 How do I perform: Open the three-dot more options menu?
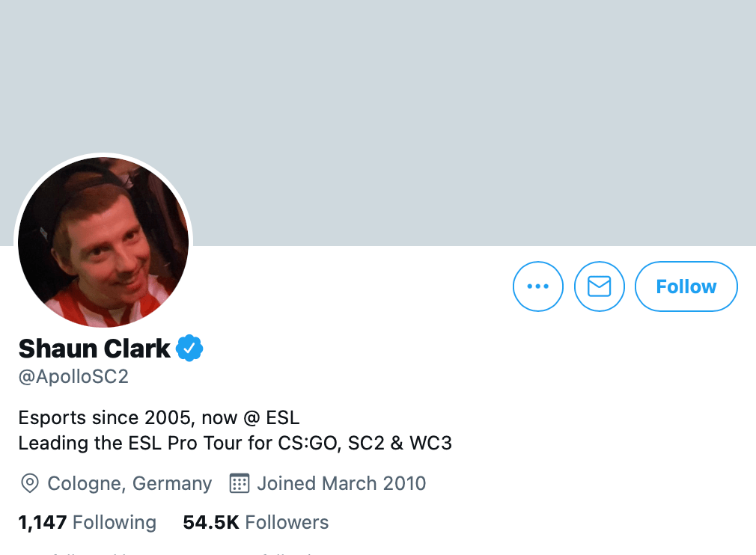(x=537, y=286)
